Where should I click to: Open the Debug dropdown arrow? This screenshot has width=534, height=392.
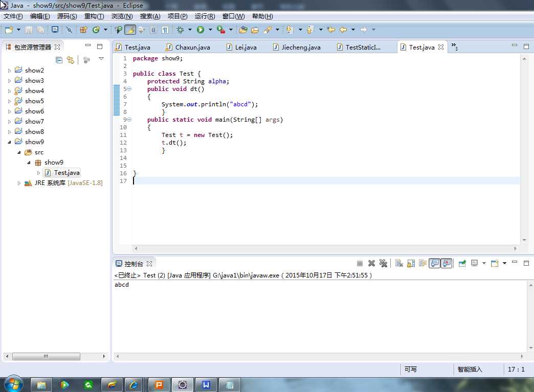(190, 30)
